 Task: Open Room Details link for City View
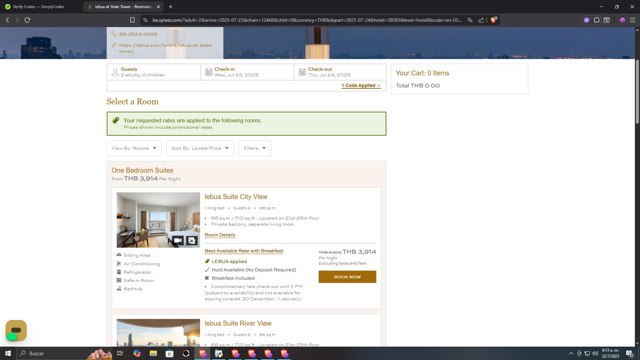tap(220, 235)
